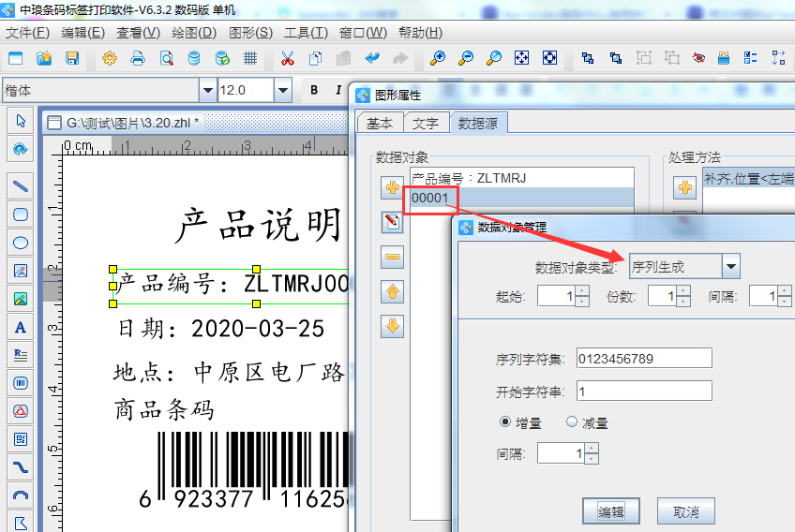
Task: Select the ellipse drawing tool
Action: pyautogui.click(x=20, y=243)
